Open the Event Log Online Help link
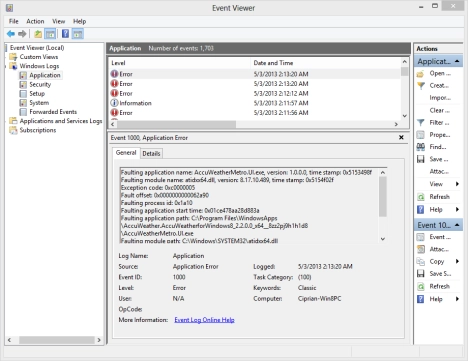Image resolution: width=468 pixels, height=361 pixels. point(204,320)
